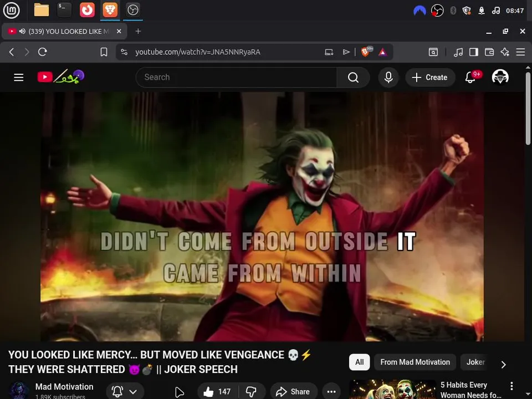Open the Leo AI sparkle icon
Image resolution: width=532 pixels, height=399 pixels.
(505, 52)
